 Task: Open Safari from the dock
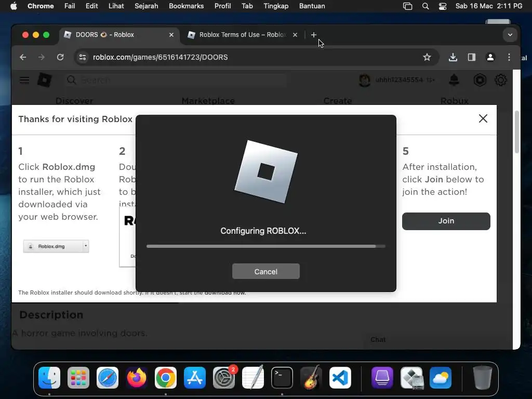tap(108, 378)
